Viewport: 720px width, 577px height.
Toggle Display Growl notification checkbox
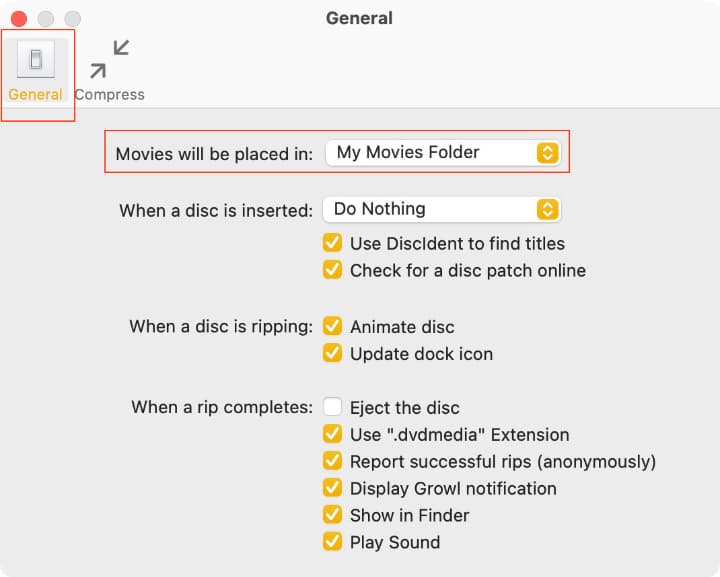pos(332,488)
